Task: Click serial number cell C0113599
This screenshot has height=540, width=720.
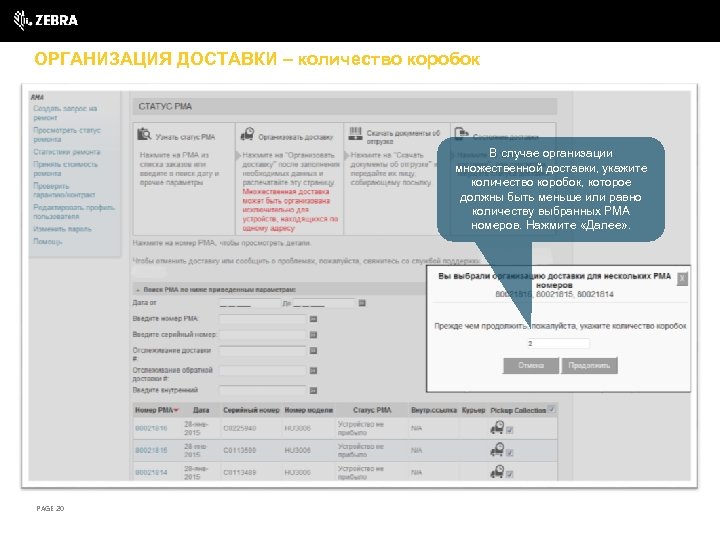Action: (240, 450)
